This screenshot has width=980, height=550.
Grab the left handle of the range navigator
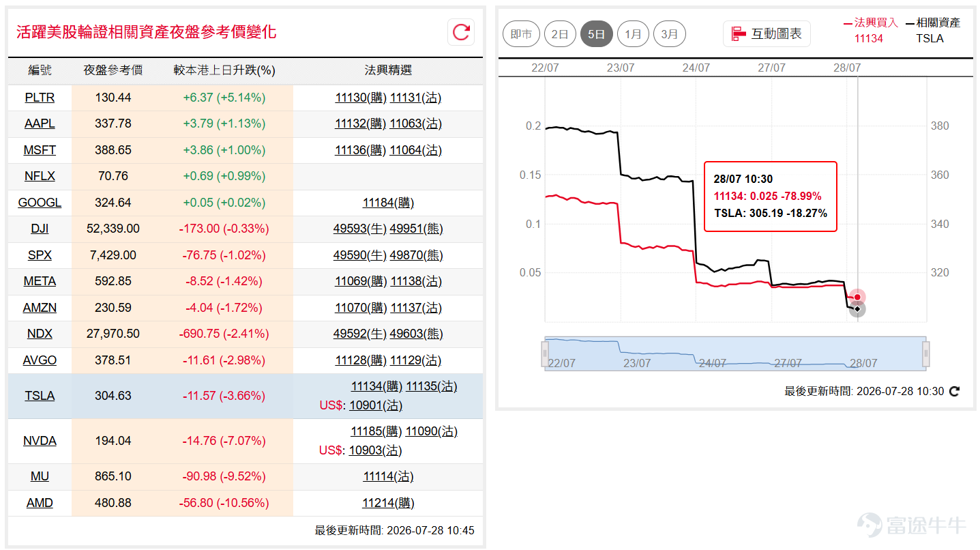click(545, 353)
